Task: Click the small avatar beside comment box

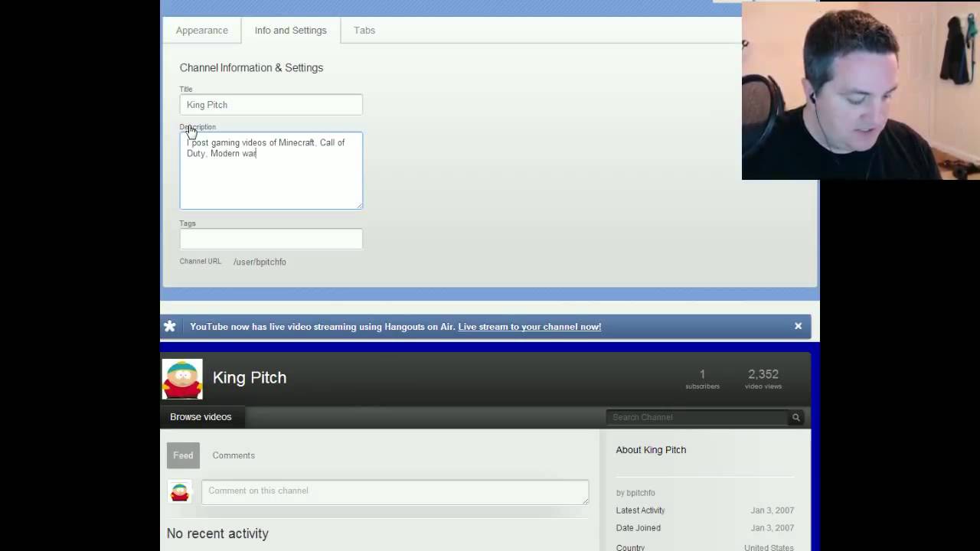Action: [180, 491]
